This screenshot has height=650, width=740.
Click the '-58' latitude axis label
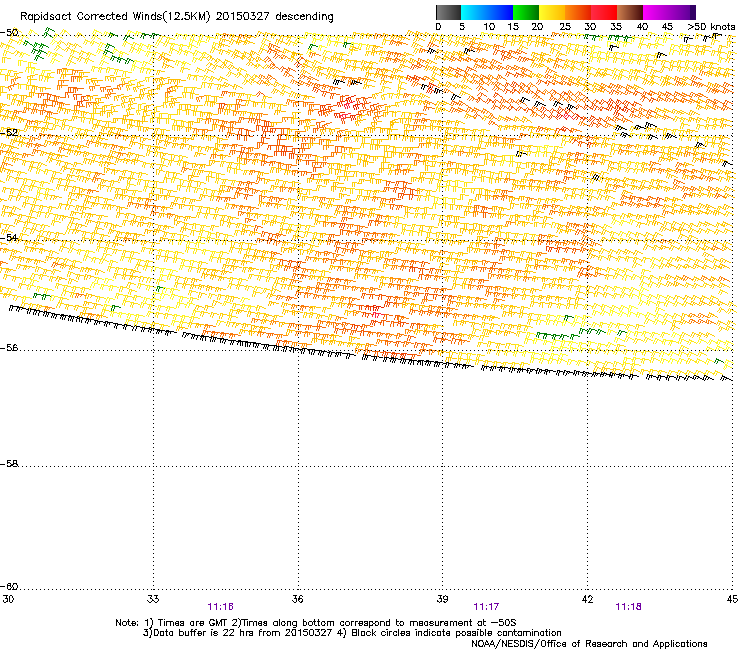pyautogui.click(x=9, y=464)
